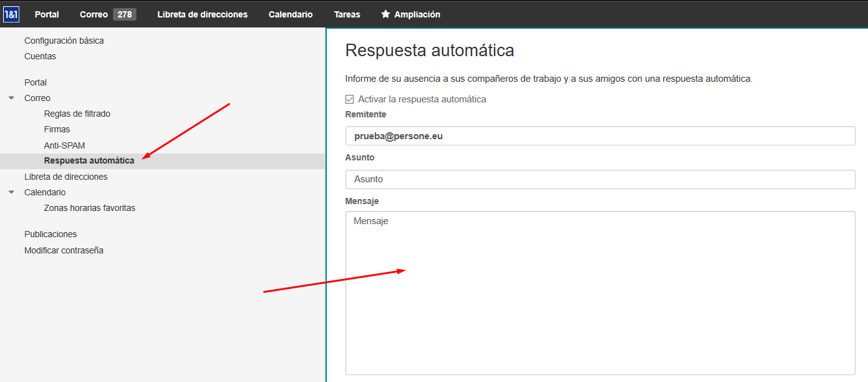Select Firmas in the sidebar
The image size is (868, 382).
pos(57,129)
